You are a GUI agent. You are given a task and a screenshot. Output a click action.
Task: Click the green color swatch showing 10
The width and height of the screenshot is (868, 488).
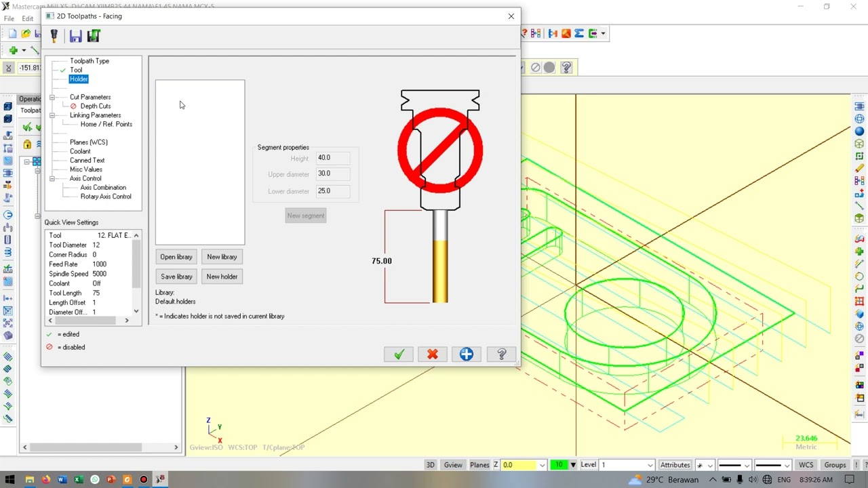[x=559, y=465]
